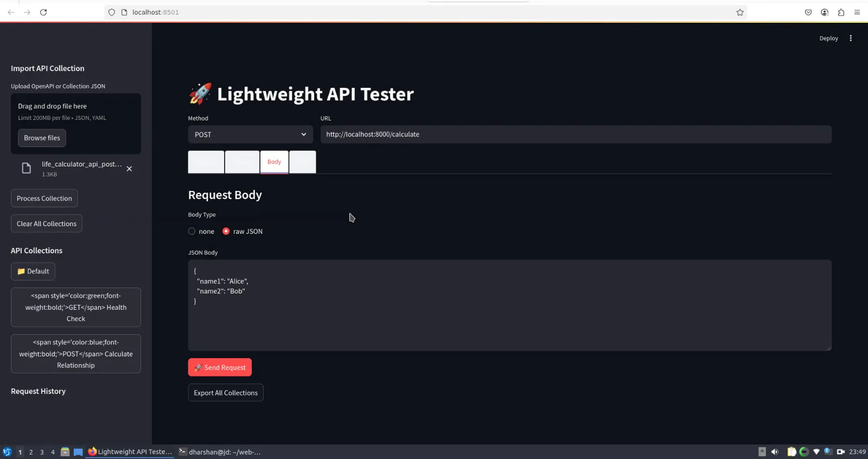Click the browser address bar
The height and width of the screenshot is (459, 868).
pos(426,12)
